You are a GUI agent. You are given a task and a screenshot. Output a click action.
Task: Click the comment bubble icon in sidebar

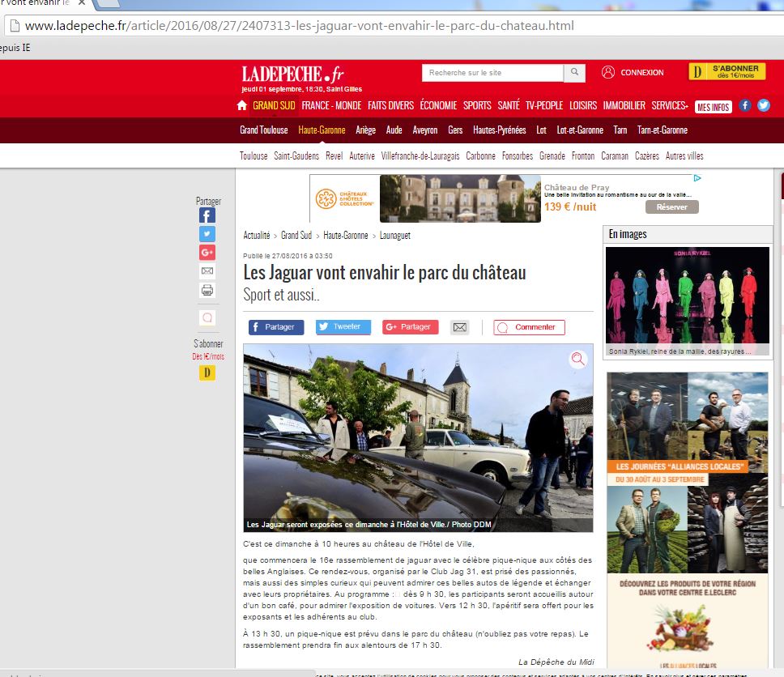207,317
